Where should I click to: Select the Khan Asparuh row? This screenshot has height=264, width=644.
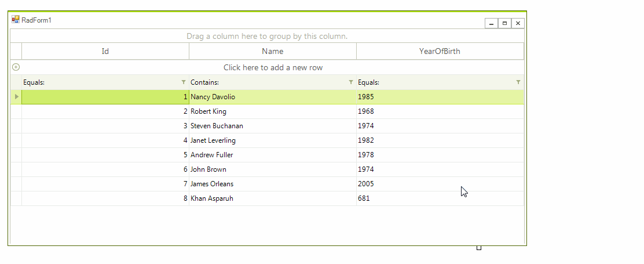point(212,198)
